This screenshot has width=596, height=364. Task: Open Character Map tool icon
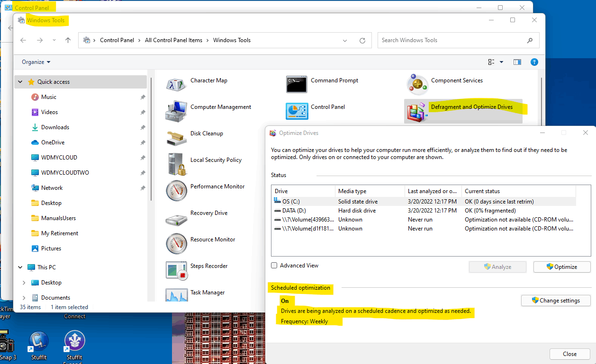(x=176, y=84)
